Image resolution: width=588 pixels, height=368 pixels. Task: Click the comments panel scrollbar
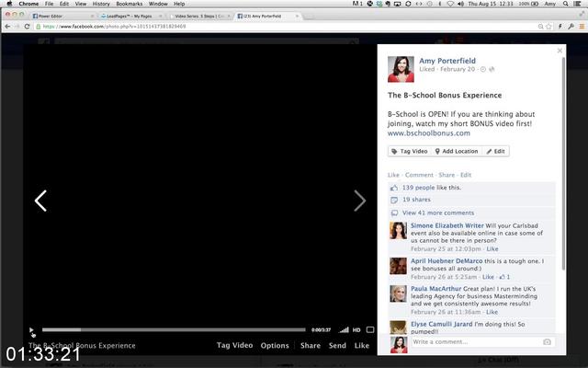pyautogui.click(x=563, y=164)
